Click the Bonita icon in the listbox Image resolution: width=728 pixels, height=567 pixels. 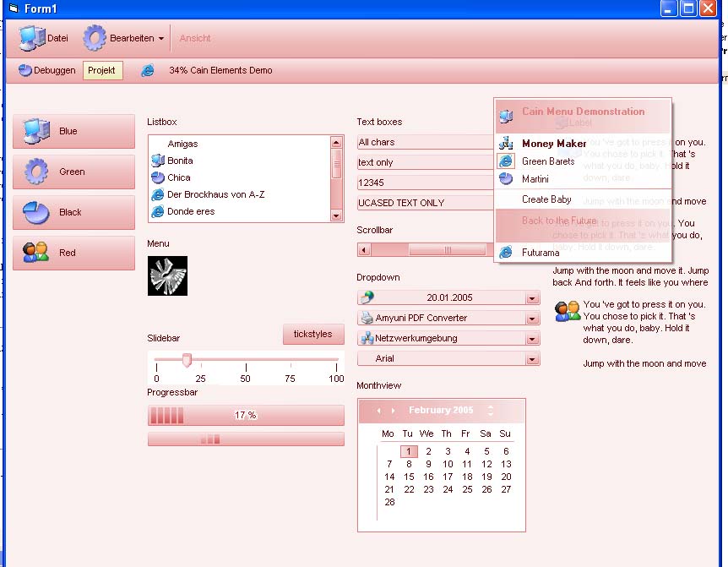157,161
